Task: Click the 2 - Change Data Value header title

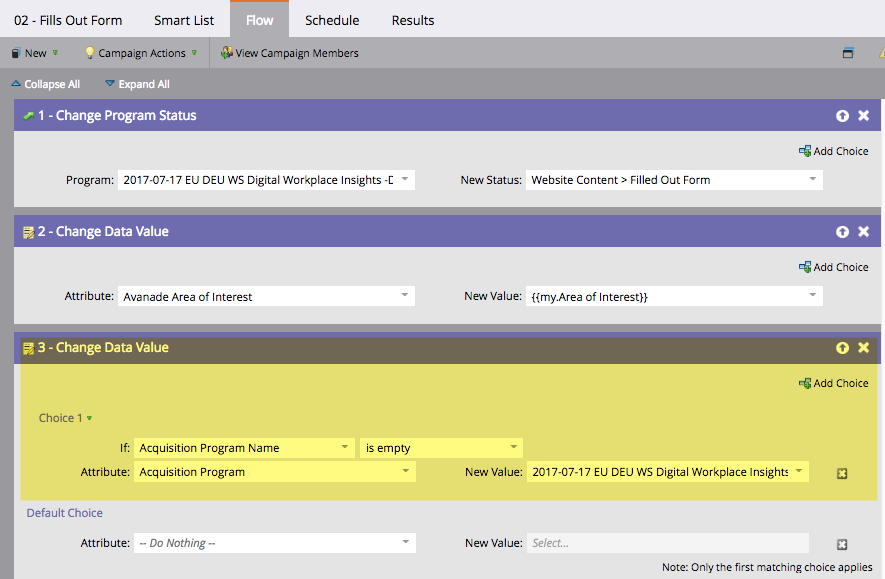Action: pyautogui.click(x=103, y=232)
